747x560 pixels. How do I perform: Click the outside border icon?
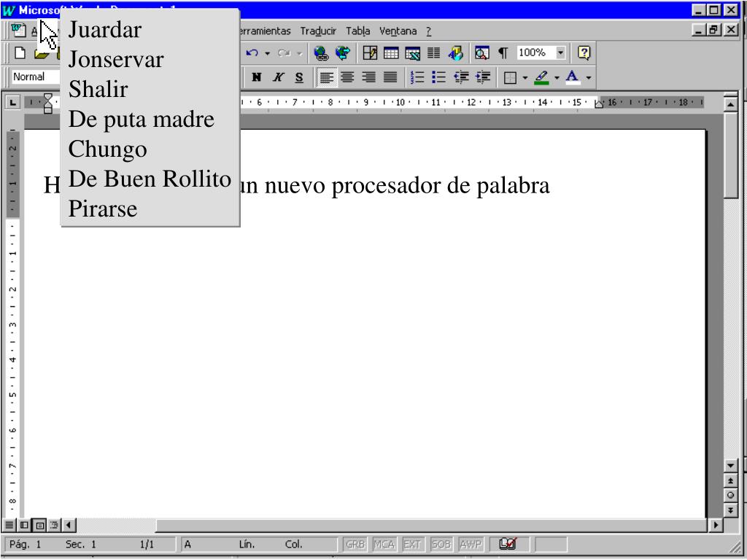point(510,77)
